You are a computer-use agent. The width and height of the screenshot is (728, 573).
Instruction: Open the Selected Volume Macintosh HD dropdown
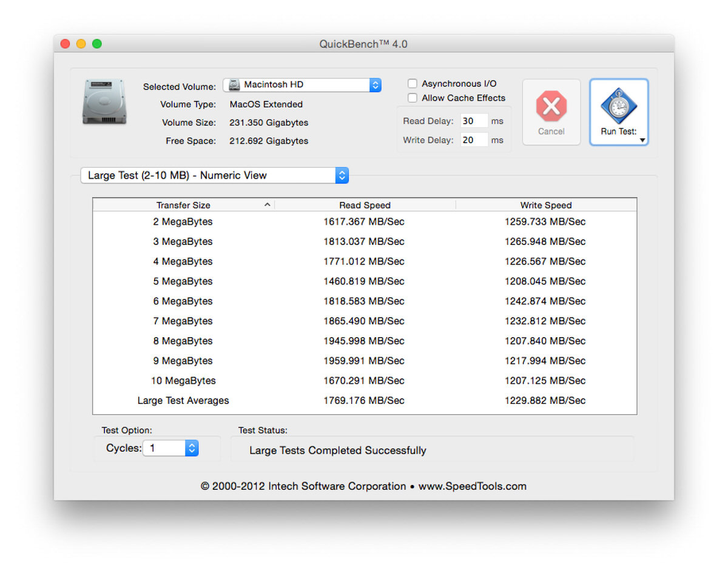[x=302, y=85]
